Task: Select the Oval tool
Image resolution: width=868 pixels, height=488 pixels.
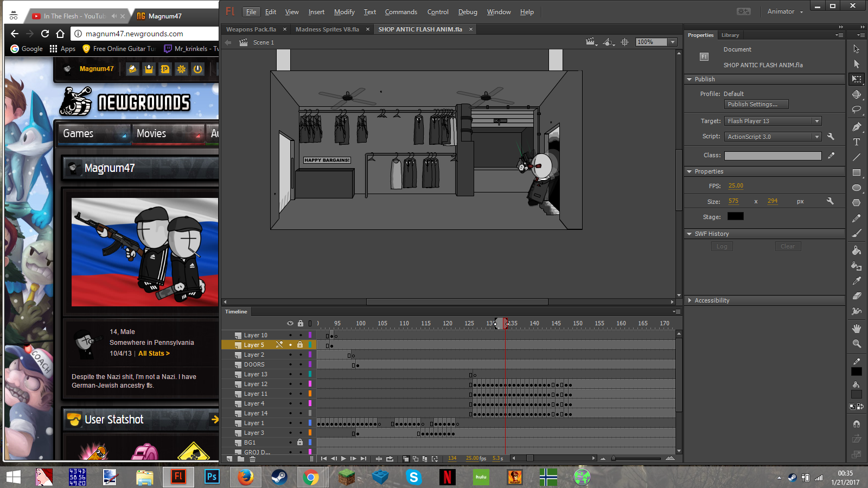Action: pyautogui.click(x=857, y=188)
